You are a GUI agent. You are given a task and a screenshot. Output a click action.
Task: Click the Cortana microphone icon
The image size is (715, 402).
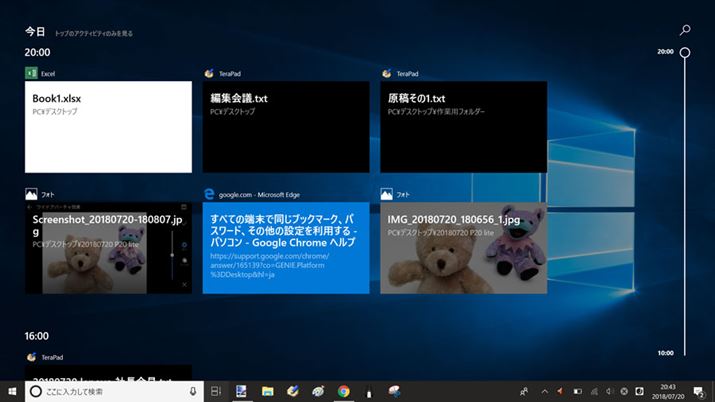coord(192,391)
